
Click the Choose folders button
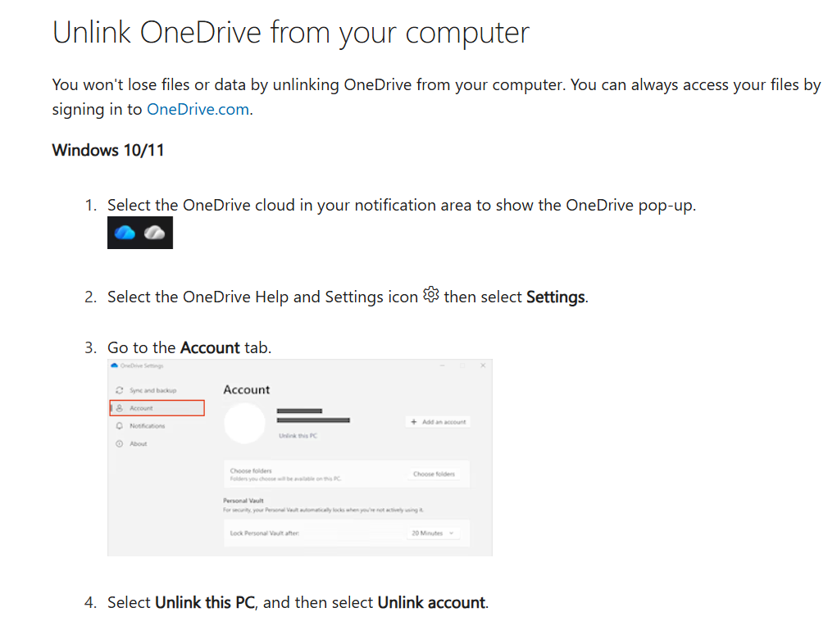(x=434, y=474)
